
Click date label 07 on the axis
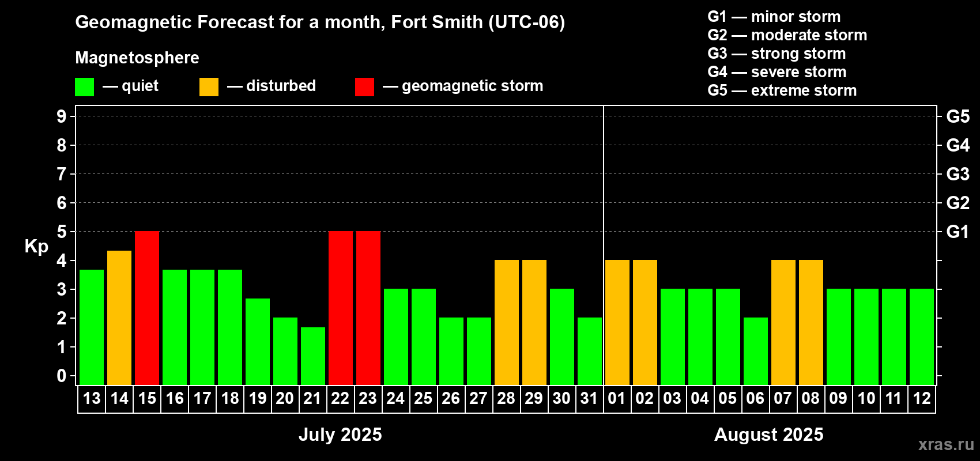[x=783, y=398]
